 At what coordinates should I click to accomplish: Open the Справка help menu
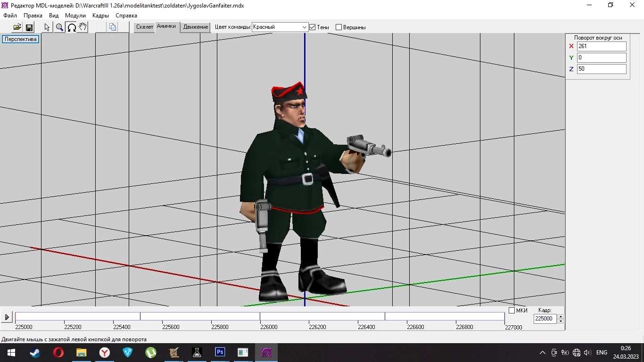click(x=126, y=16)
